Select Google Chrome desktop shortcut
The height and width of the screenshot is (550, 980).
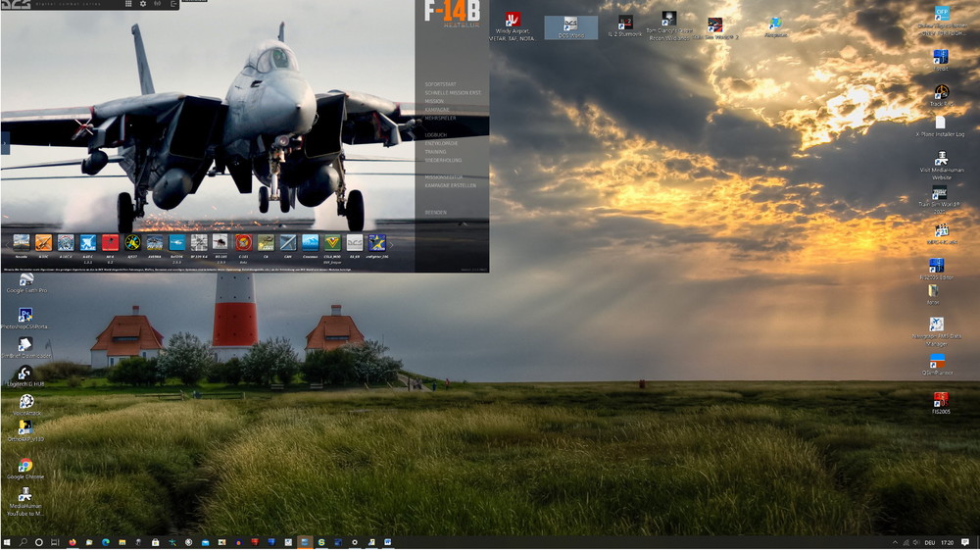(x=25, y=469)
